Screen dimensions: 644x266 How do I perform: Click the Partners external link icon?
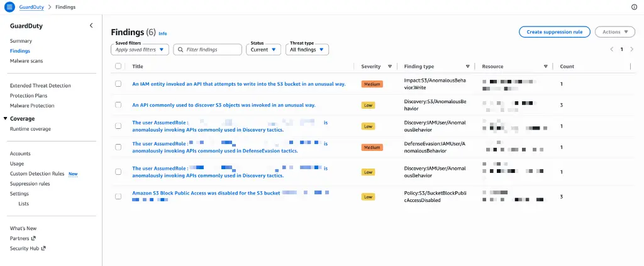34,238
